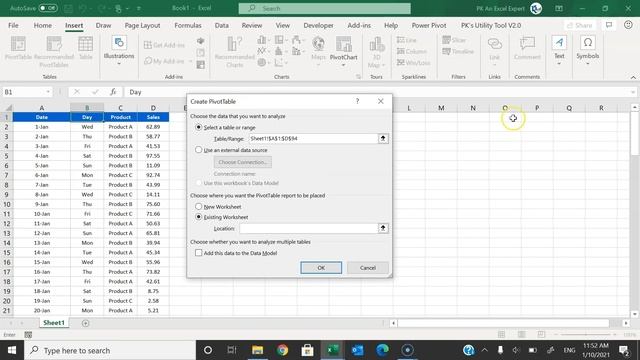Select 'Use an external data source' option

[198, 150]
